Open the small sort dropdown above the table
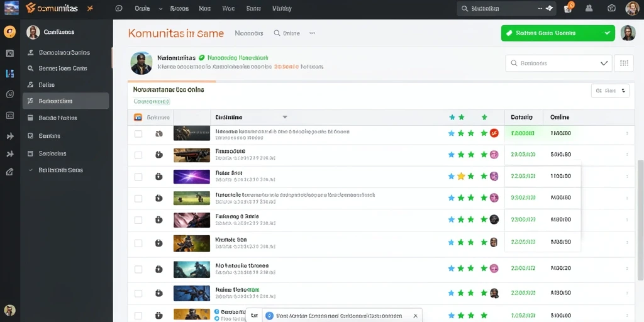Image resolution: width=644 pixels, height=322 pixels. click(610, 91)
